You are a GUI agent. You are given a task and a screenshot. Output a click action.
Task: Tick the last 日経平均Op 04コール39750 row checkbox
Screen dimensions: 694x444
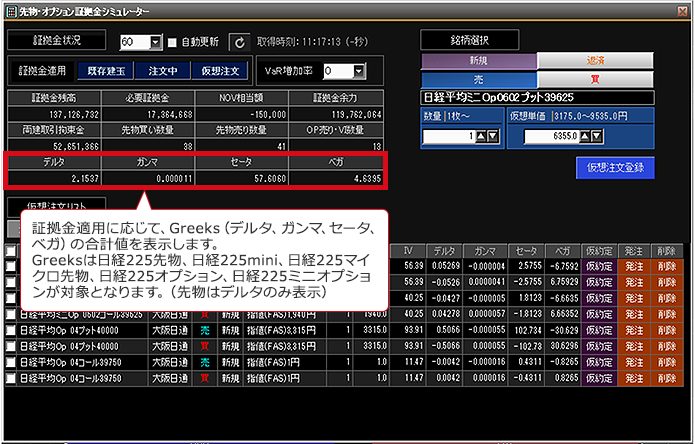(x=11, y=378)
